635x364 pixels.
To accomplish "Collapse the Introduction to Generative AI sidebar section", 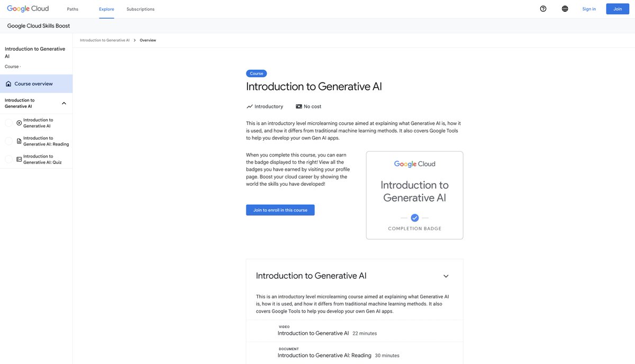I will click(x=64, y=103).
